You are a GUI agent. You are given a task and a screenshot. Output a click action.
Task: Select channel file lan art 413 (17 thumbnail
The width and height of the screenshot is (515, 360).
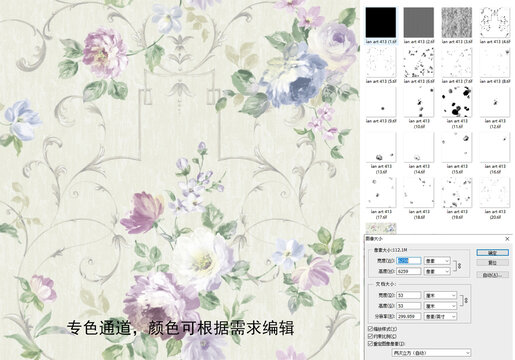tap(381, 193)
